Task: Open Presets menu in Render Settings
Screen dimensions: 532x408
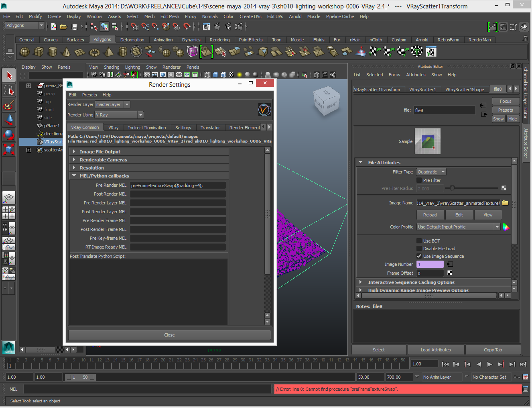Action: [89, 95]
